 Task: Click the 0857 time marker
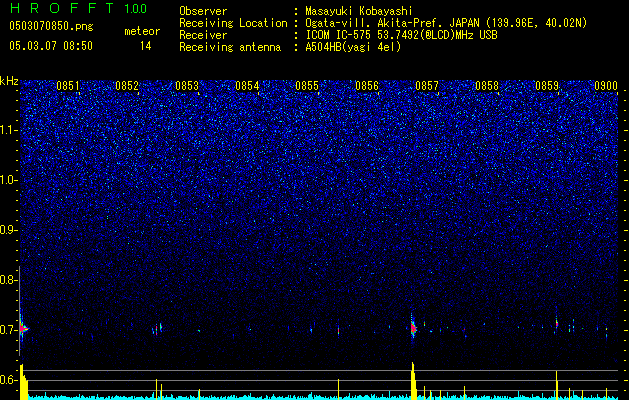(427, 86)
